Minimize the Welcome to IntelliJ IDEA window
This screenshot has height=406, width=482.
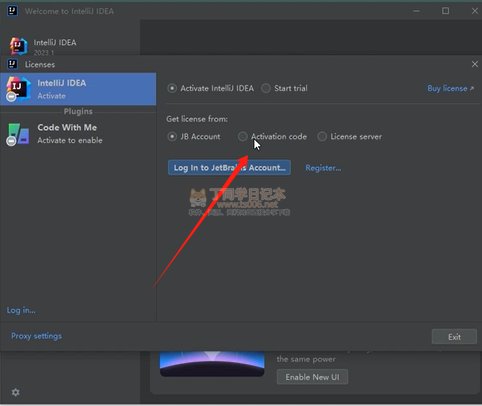[416, 11]
